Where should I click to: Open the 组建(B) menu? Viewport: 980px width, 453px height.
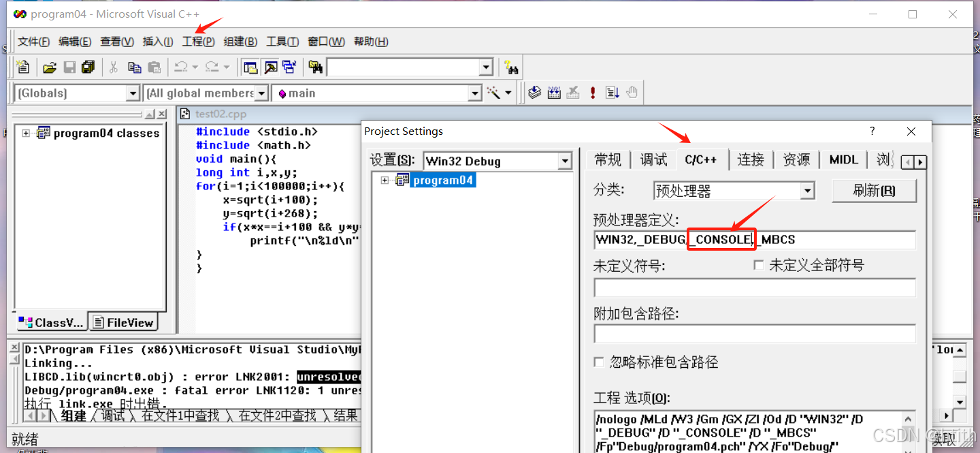pyautogui.click(x=241, y=42)
